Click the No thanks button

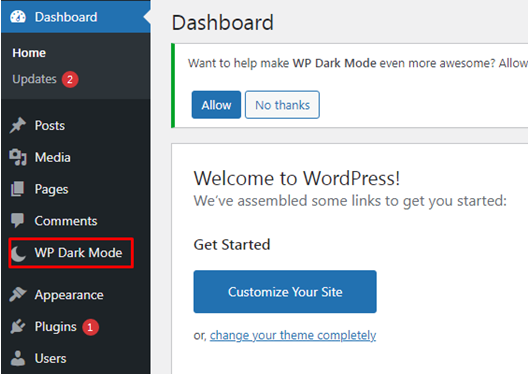[x=282, y=105]
